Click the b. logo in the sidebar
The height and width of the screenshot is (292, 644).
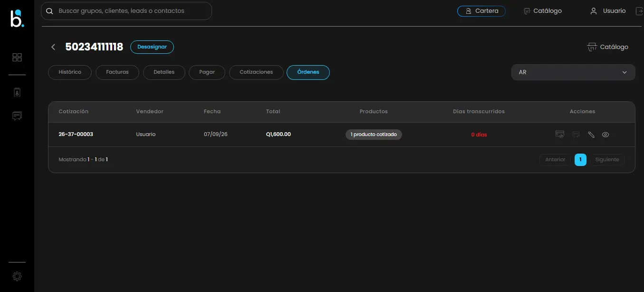17,19
